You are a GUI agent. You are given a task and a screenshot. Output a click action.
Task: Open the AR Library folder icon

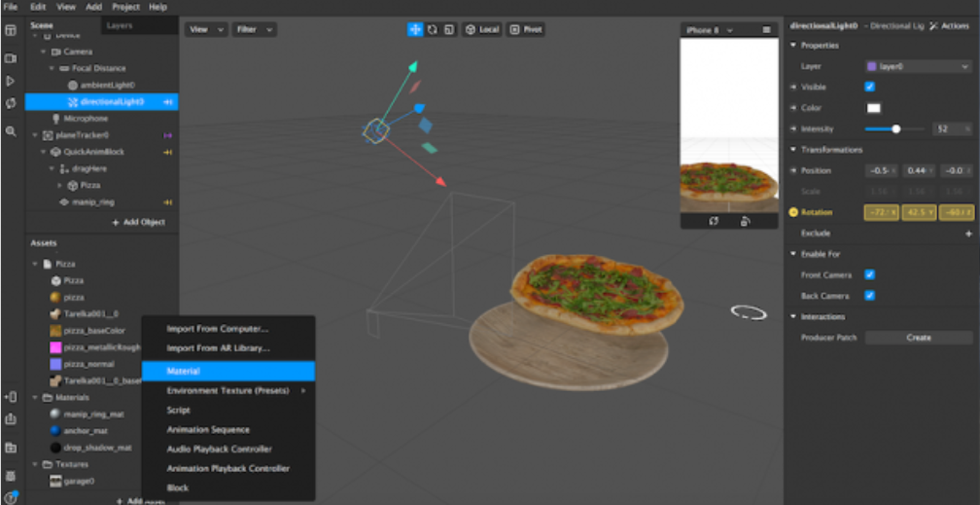[11, 448]
